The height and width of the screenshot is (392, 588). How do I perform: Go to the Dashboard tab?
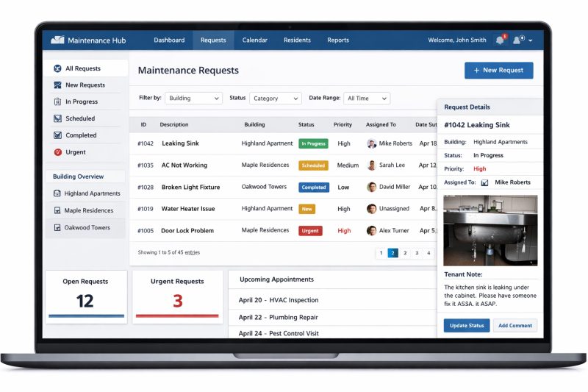tap(169, 40)
